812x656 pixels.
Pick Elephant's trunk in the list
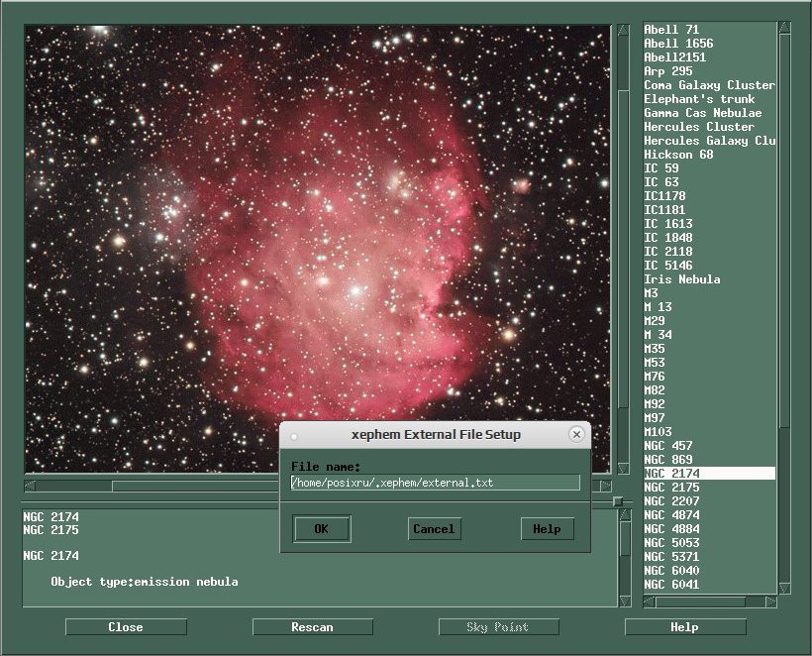click(x=709, y=99)
